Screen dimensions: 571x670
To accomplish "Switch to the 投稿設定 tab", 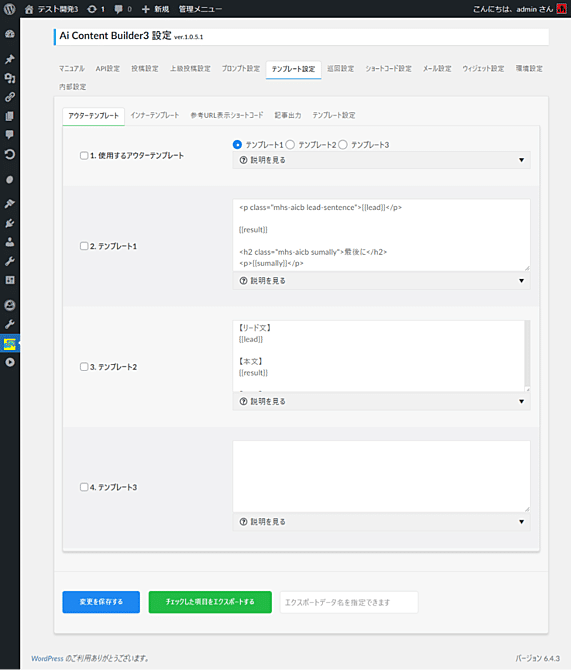I will pos(145,68).
